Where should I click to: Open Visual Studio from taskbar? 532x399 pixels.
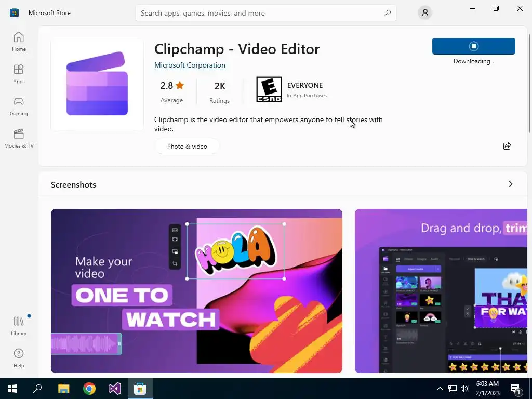pyautogui.click(x=115, y=389)
